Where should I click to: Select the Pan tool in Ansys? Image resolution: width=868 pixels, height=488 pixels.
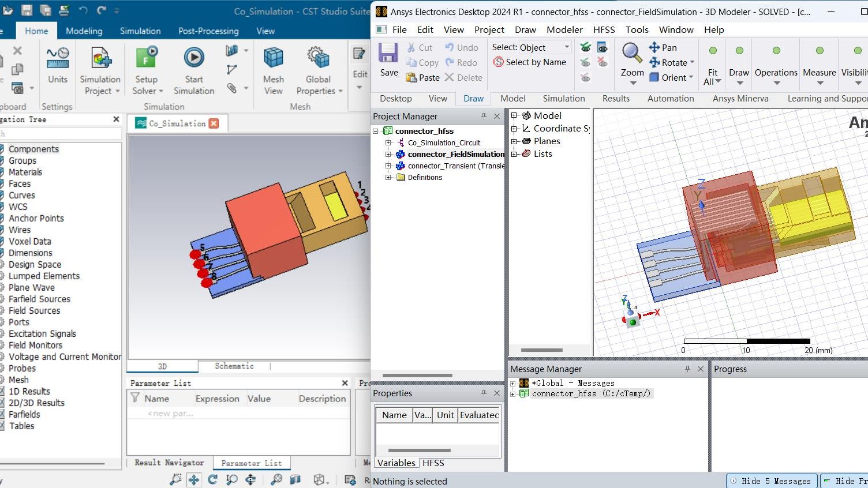click(663, 47)
